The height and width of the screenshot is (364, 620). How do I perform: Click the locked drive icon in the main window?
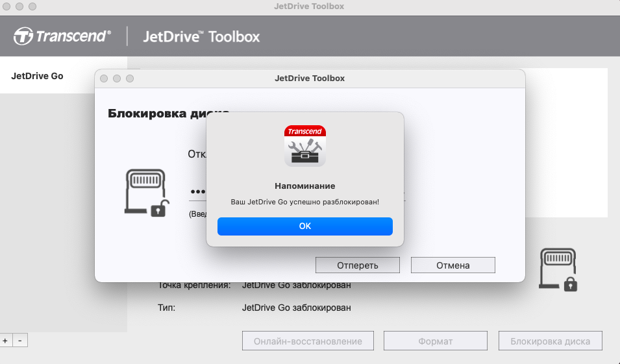558,269
